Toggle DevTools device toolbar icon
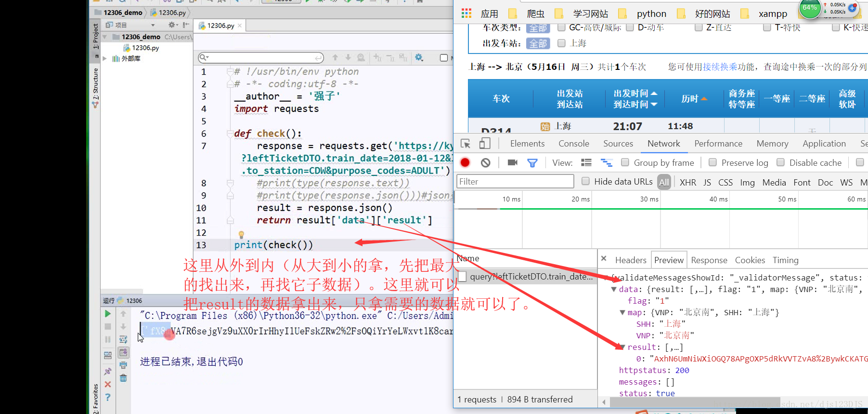Screen dimensions: 868x414 coord(485,144)
